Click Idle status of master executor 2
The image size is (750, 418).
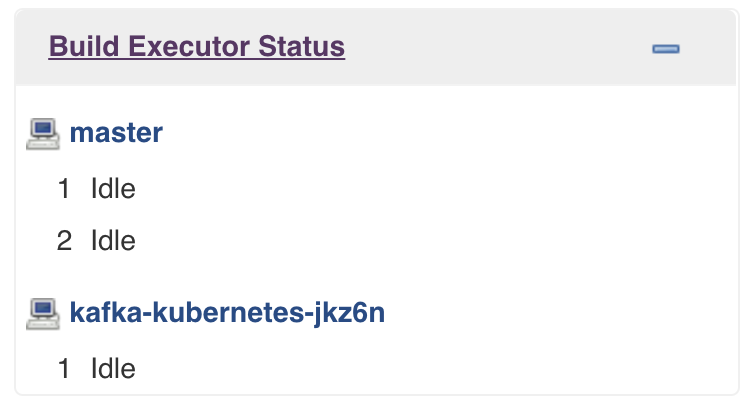tap(112, 241)
